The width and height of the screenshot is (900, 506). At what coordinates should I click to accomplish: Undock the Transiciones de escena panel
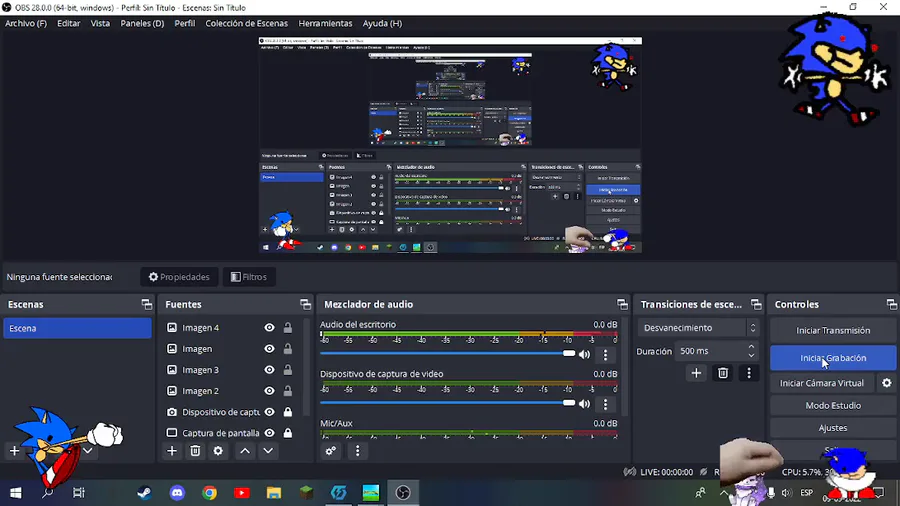(x=756, y=305)
